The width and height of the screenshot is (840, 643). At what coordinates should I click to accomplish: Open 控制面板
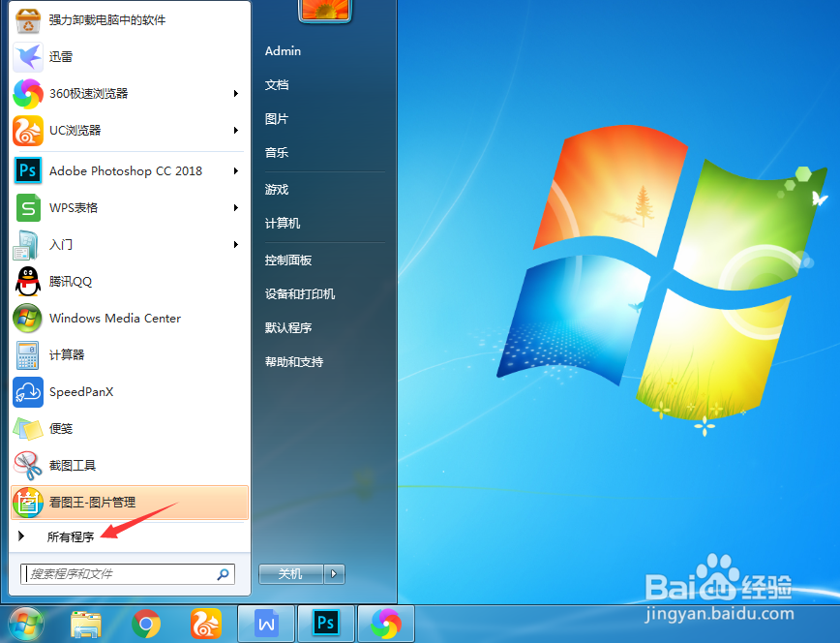point(288,260)
